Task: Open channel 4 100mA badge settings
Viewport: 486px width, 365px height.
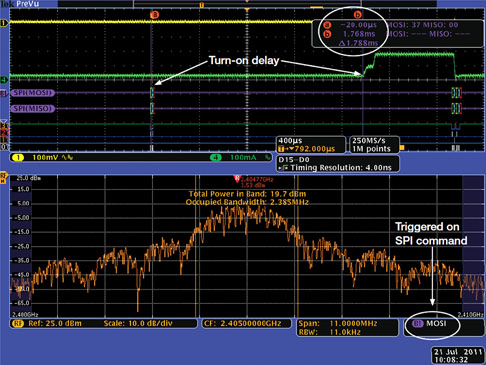Action: pyautogui.click(x=240, y=157)
